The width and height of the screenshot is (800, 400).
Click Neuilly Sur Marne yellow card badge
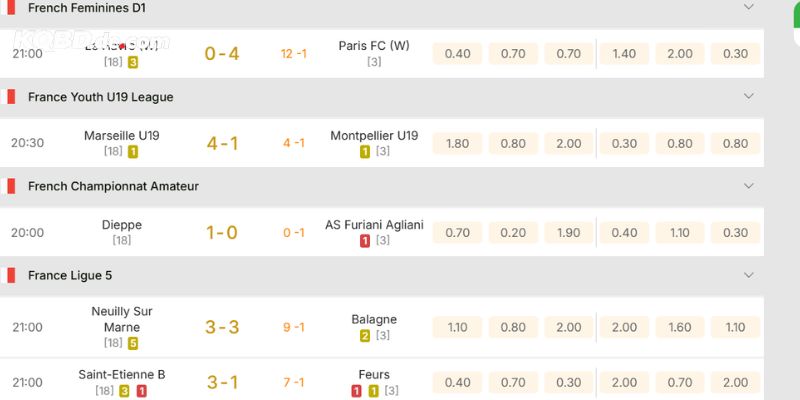133,343
